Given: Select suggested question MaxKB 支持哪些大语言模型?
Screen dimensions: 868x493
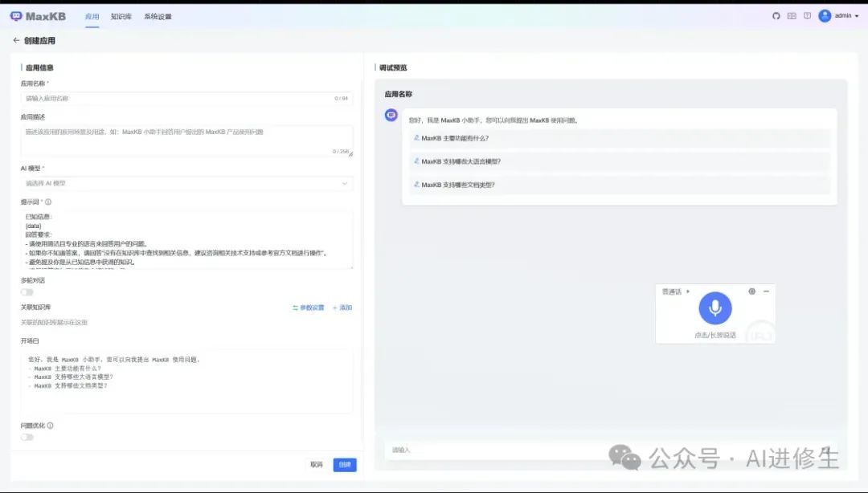Looking at the screenshot, I should tap(620, 161).
